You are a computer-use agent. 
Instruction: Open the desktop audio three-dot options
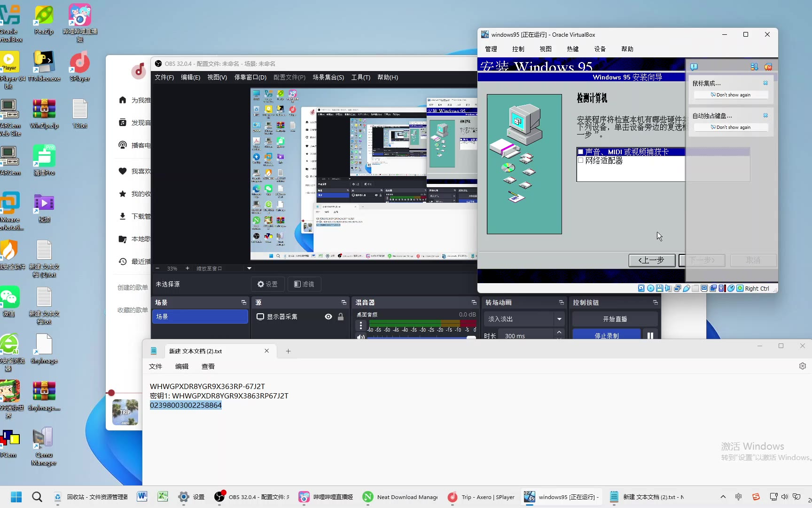361,325
